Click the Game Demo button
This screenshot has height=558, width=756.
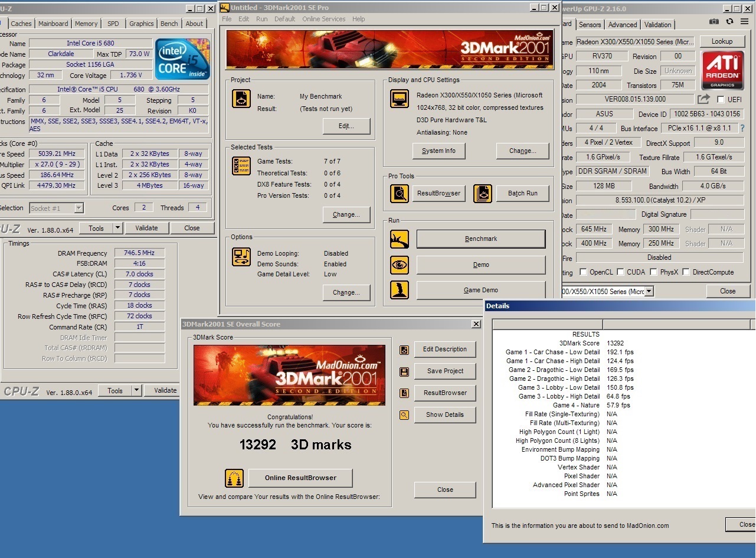point(481,290)
